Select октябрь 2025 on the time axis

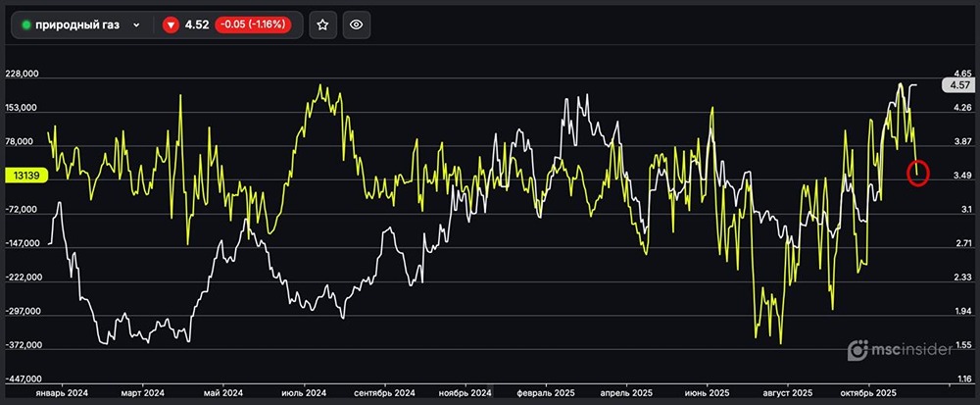click(x=867, y=392)
